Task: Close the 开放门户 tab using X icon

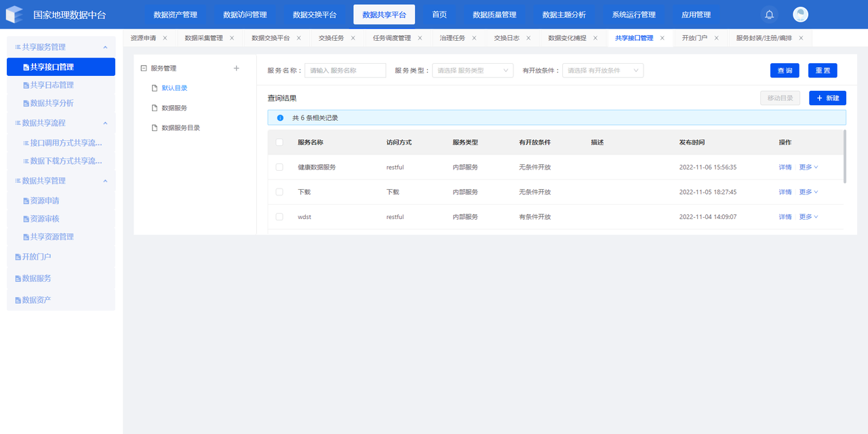Action: [x=716, y=38]
